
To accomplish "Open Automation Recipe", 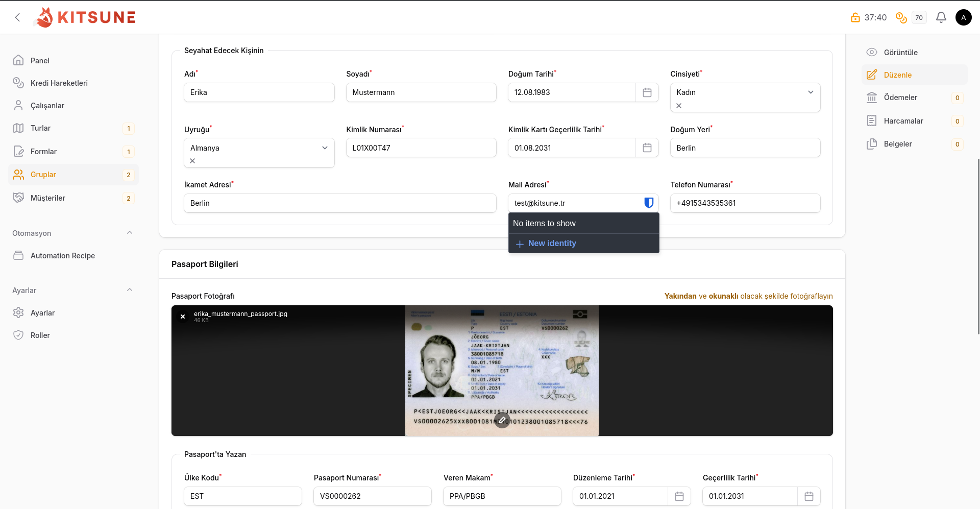I will [73, 256].
